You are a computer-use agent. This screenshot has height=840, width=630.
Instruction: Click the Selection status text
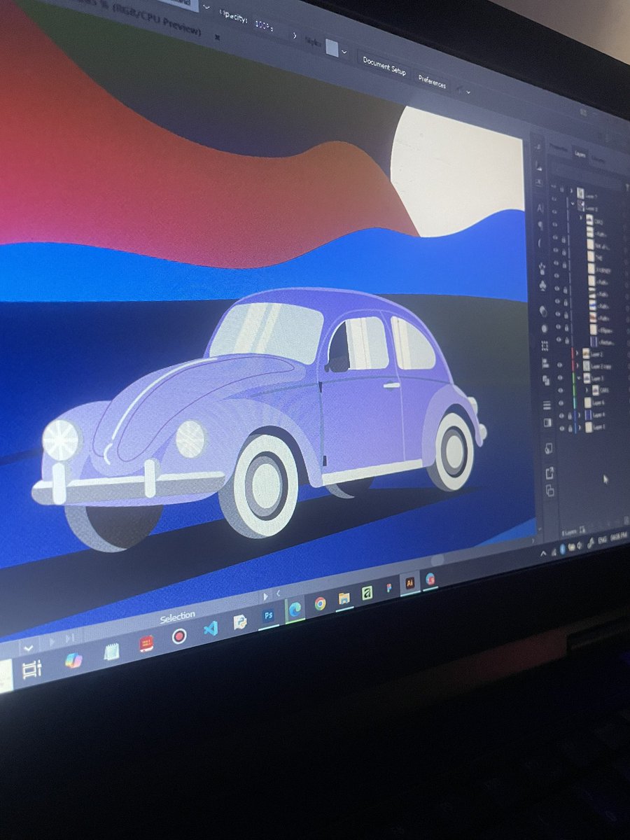(177, 617)
